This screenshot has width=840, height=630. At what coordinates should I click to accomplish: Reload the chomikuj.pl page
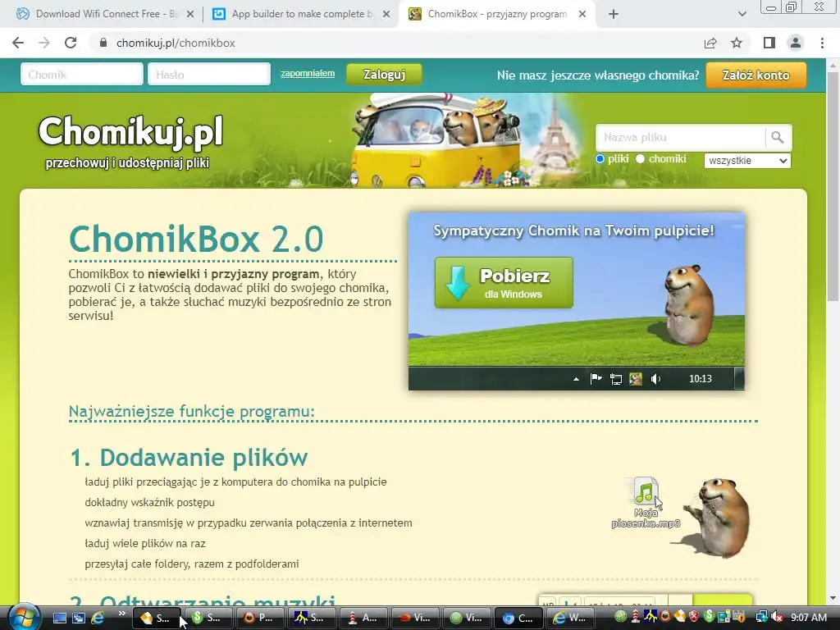71,43
